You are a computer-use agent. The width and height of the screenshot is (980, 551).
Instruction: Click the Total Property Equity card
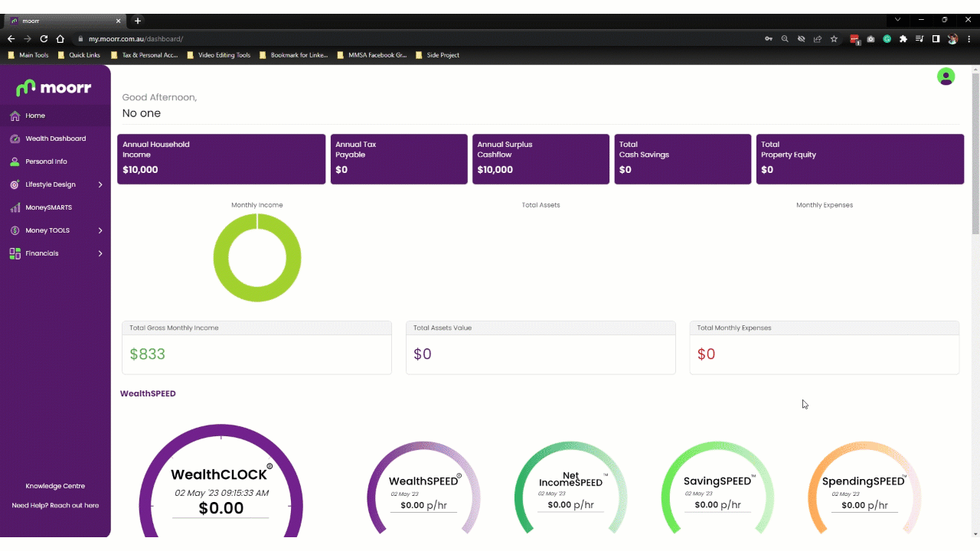pos(860,159)
